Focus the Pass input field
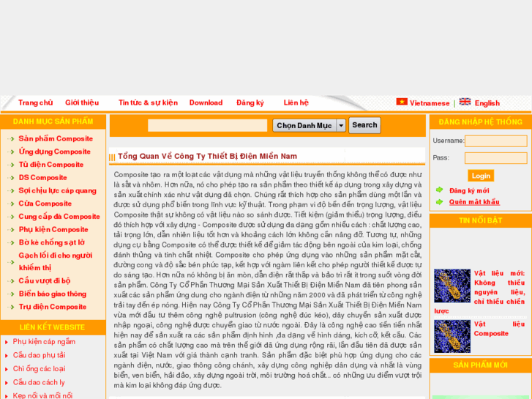The image size is (532, 399). coord(496,158)
